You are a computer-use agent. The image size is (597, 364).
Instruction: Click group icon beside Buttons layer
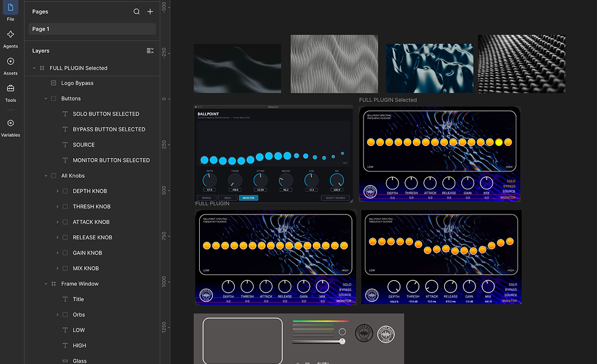[x=54, y=98]
